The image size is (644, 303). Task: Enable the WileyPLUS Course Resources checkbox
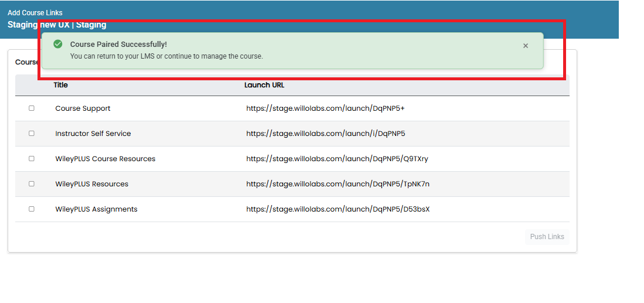click(x=32, y=158)
